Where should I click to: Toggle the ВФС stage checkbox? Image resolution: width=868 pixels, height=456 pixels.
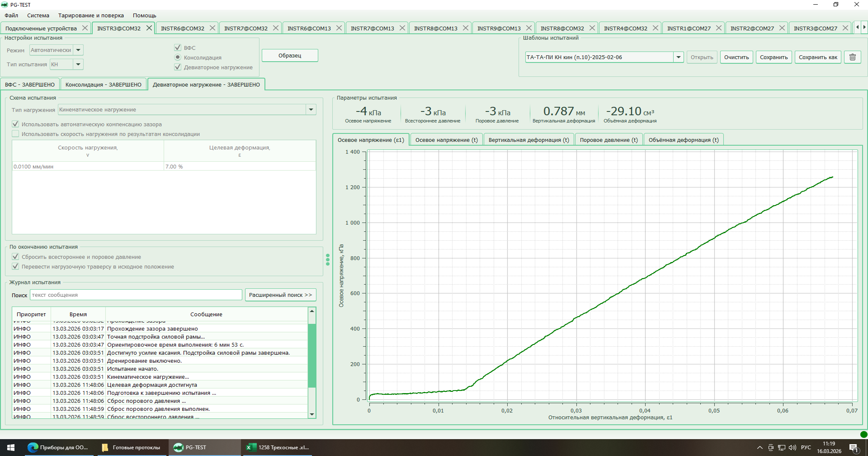tap(178, 48)
